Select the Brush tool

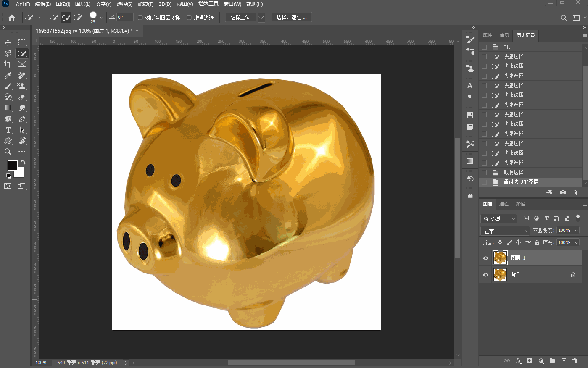click(8, 86)
